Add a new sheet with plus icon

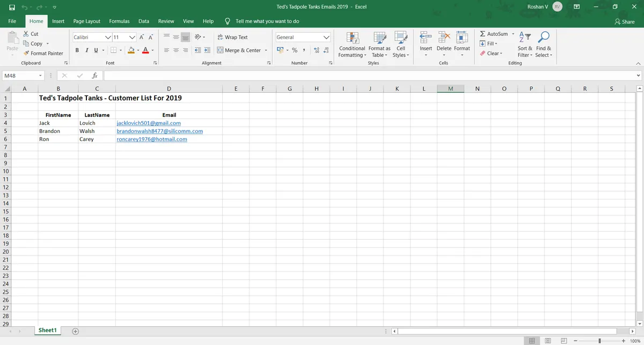click(x=75, y=331)
